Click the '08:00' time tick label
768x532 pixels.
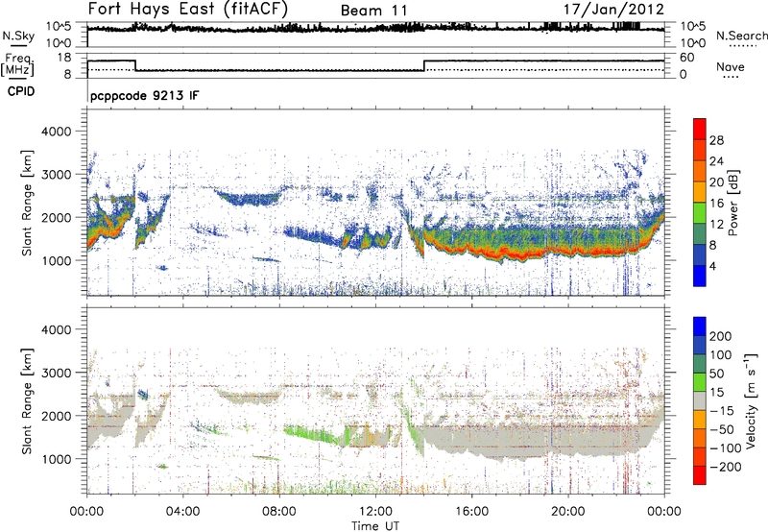coord(279,512)
